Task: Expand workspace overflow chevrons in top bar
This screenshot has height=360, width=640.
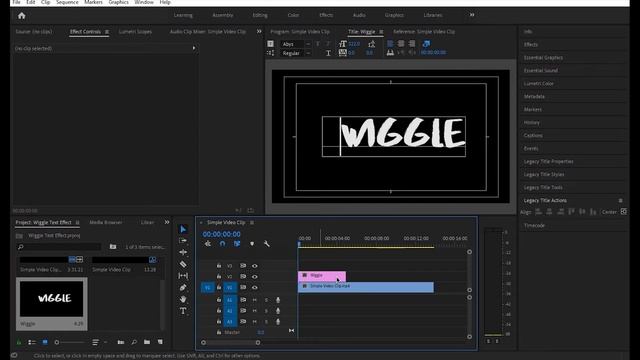Action: click(472, 15)
